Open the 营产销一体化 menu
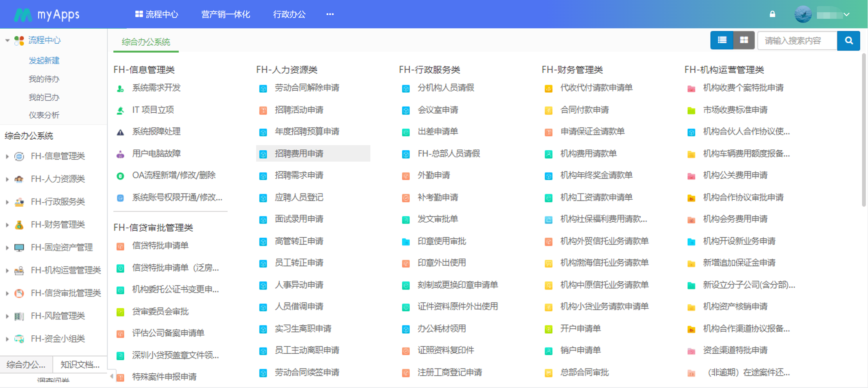This screenshot has height=388, width=868. point(226,14)
